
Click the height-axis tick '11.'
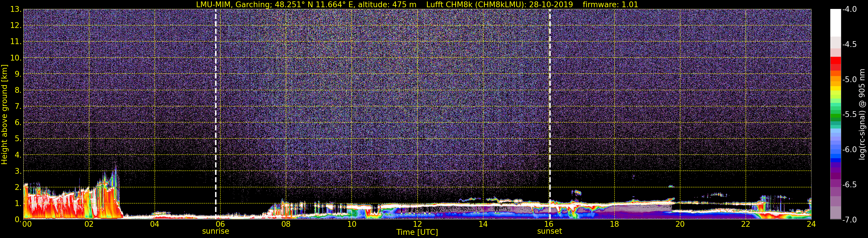point(16,41)
